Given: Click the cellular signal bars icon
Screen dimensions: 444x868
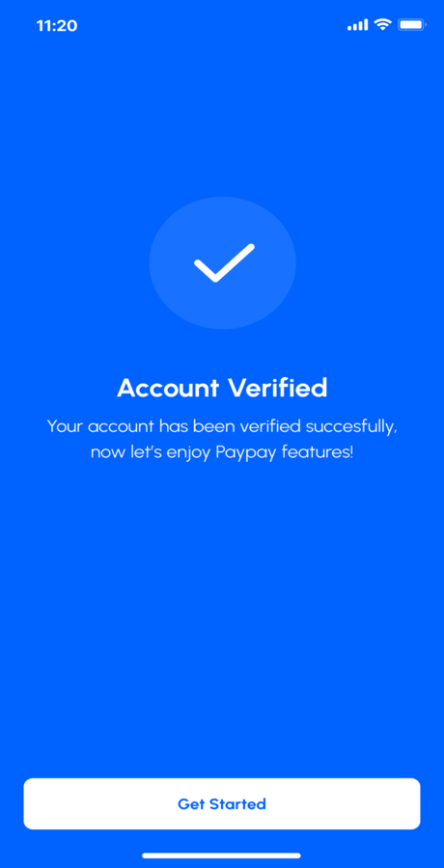Looking at the screenshot, I should click(x=357, y=25).
